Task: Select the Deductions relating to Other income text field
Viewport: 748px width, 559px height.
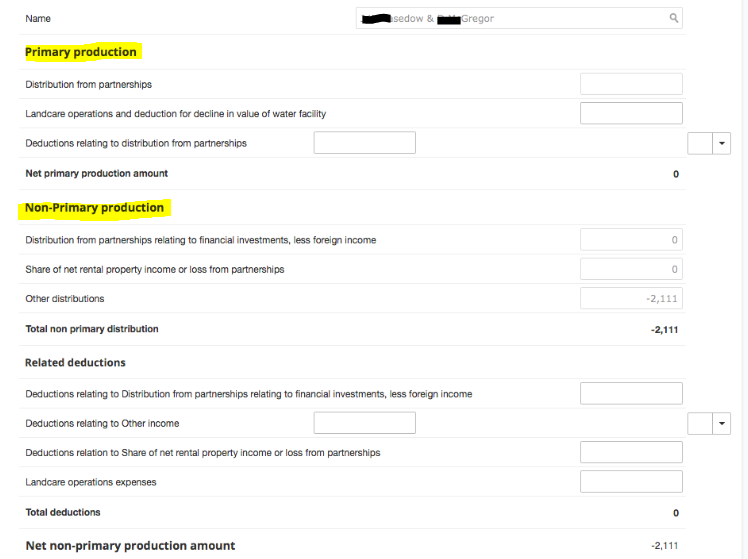Action: [x=364, y=423]
